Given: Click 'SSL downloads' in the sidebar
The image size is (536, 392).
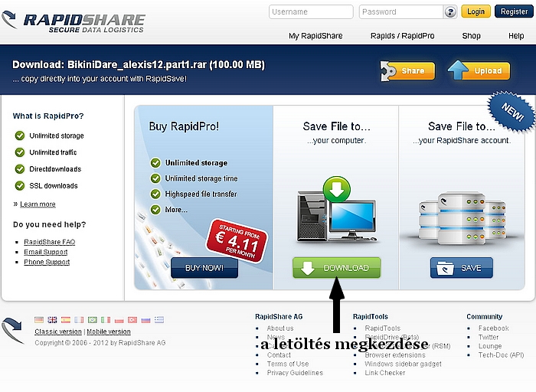Looking at the screenshot, I should [54, 186].
